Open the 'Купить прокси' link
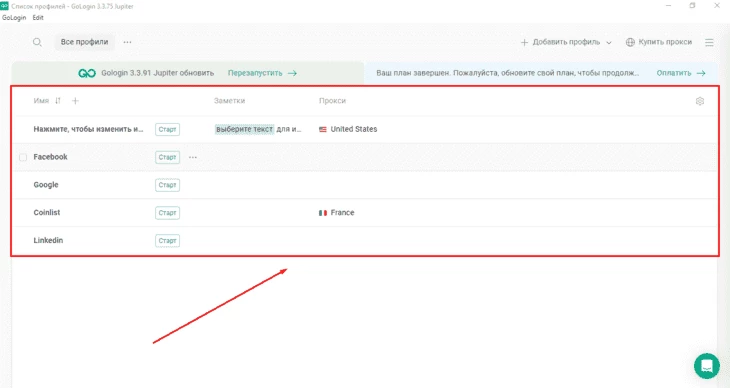Screen dimensions: 730x388 point(665,42)
